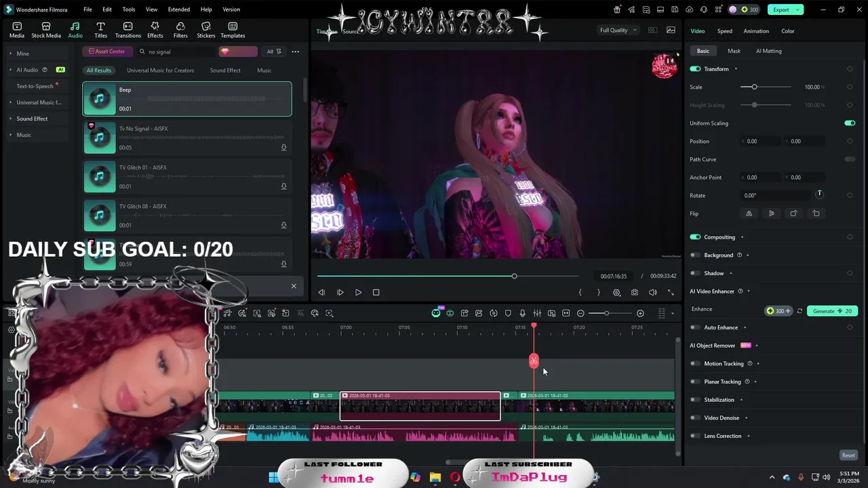Click the flip vertical button
This screenshot has width=868, height=488.
(771, 213)
